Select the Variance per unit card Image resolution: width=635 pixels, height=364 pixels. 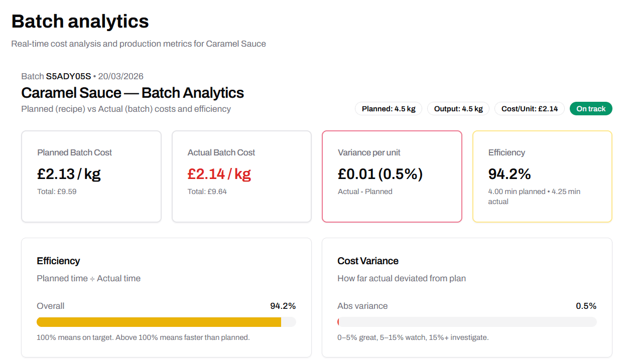pyautogui.click(x=392, y=176)
